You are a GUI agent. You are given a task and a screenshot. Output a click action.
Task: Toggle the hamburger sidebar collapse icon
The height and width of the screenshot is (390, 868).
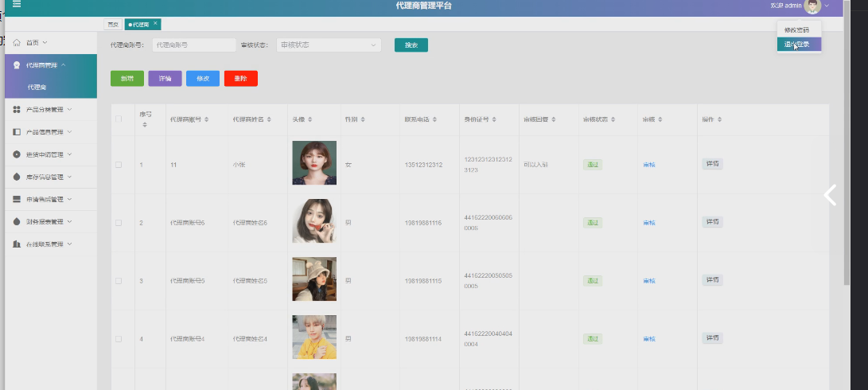pyautogui.click(x=17, y=4)
